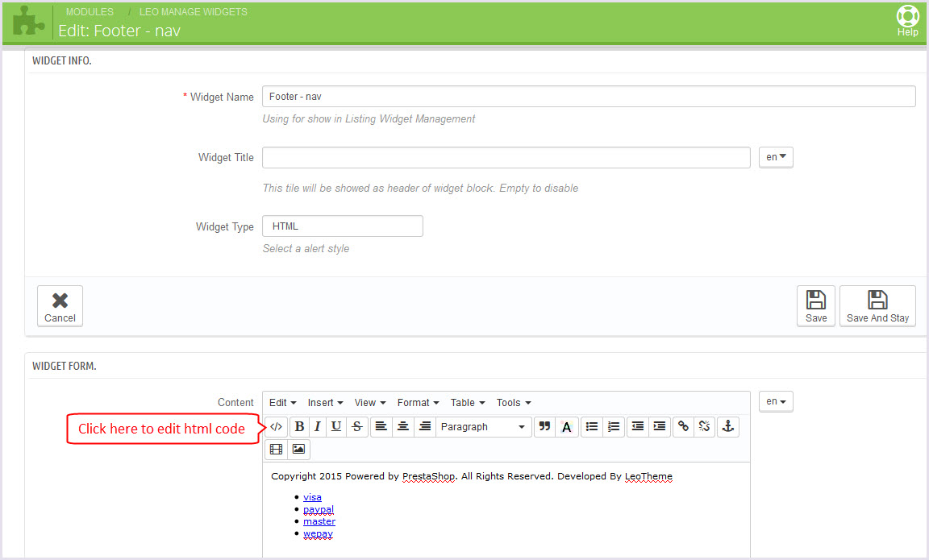The image size is (929, 560).
Task: Open the text color picker
Action: 567,427
